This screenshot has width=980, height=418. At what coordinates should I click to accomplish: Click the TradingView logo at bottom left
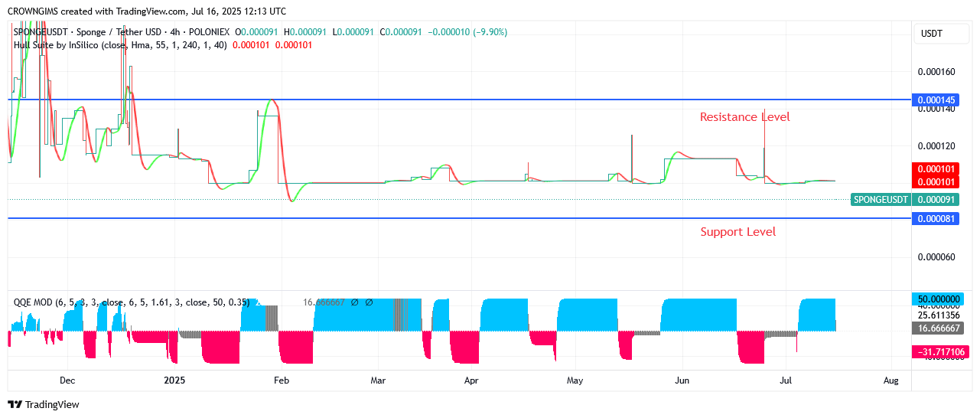click(44, 404)
